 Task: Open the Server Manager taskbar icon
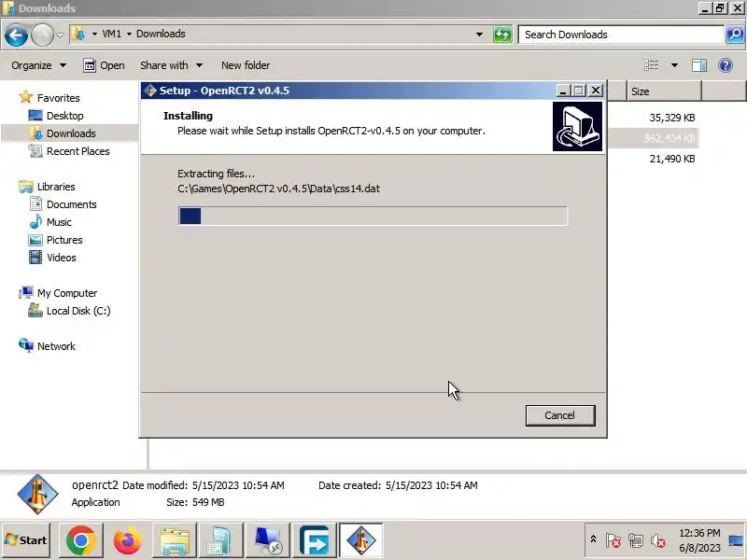tap(221, 540)
